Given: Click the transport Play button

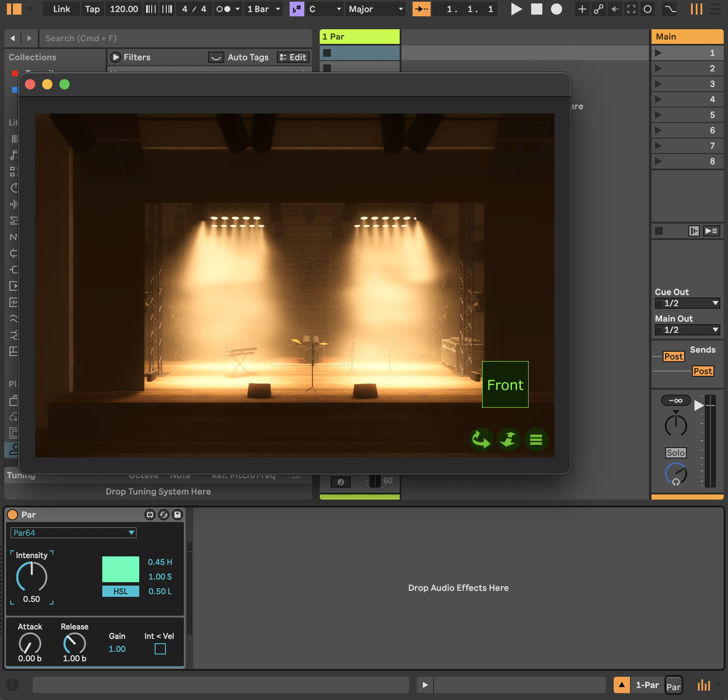Looking at the screenshot, I should point(517,9).
